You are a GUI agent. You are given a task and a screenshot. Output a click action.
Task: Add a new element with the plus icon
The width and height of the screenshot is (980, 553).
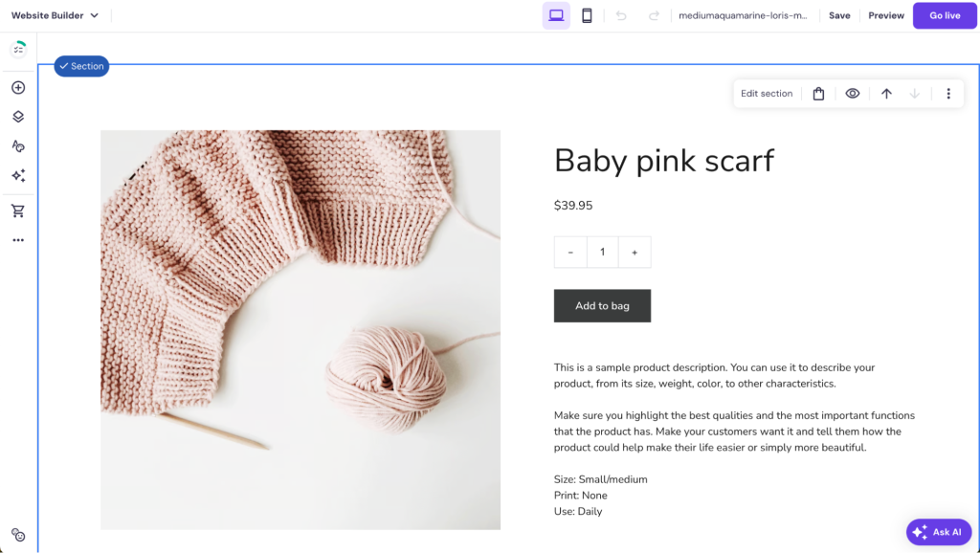coord(17,87)
